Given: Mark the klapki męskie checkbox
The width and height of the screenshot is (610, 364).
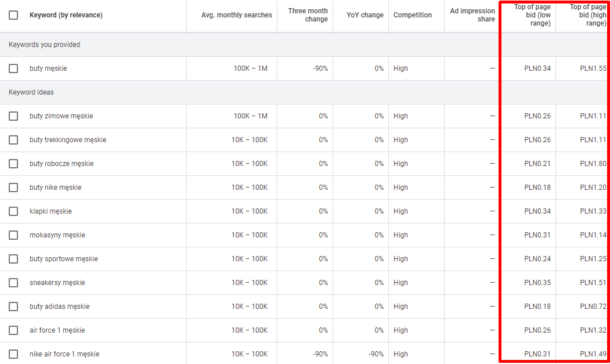Looking at the screenshot, I should tap(13, 211).
